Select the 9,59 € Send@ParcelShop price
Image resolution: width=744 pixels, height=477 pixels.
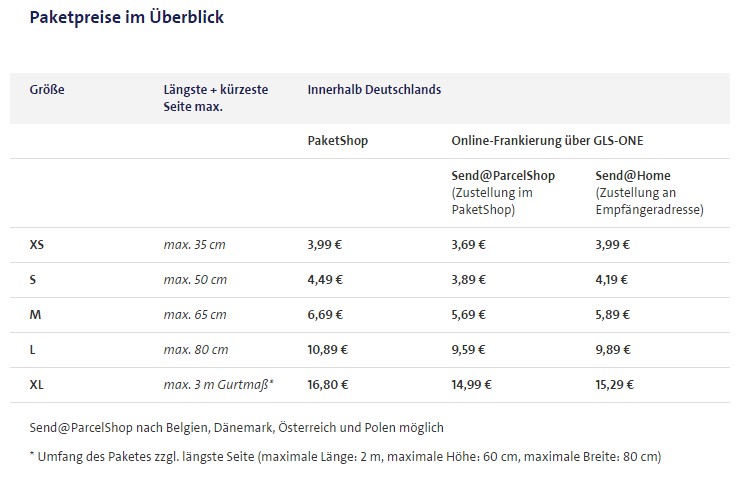pos(469,349)
